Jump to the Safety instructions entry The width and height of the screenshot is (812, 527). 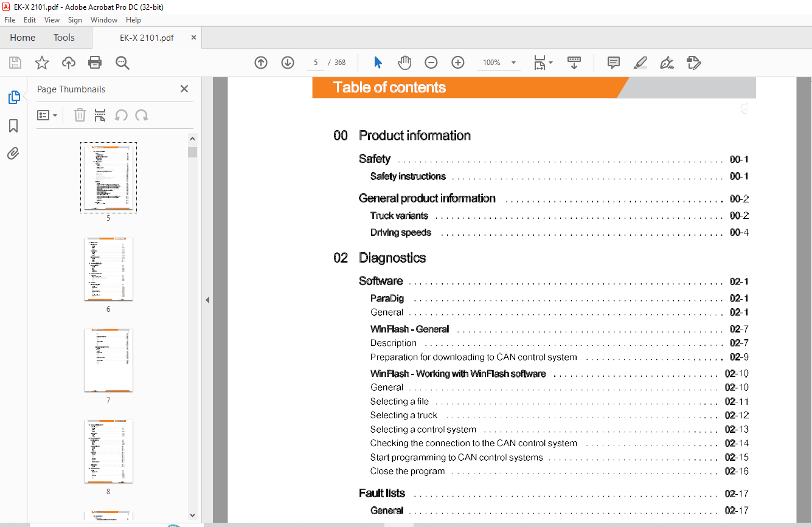[408, 176]
